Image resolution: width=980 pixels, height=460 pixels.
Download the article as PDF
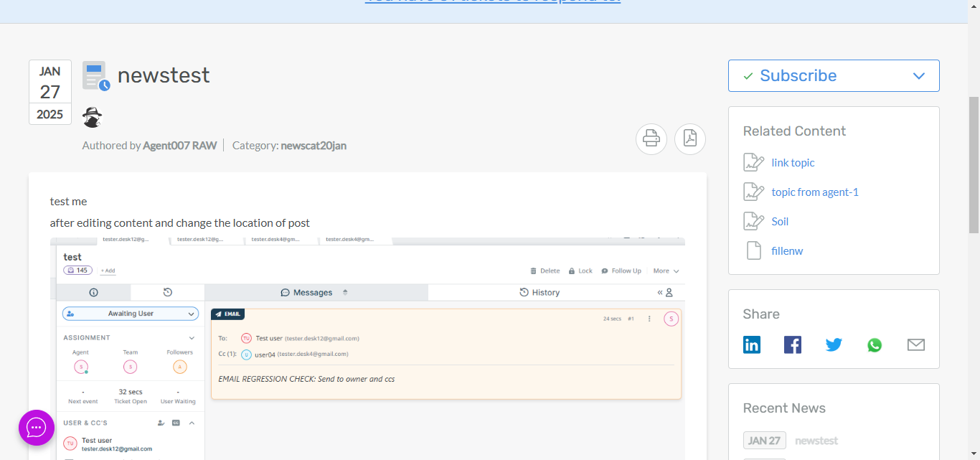[x=689, y=139]
